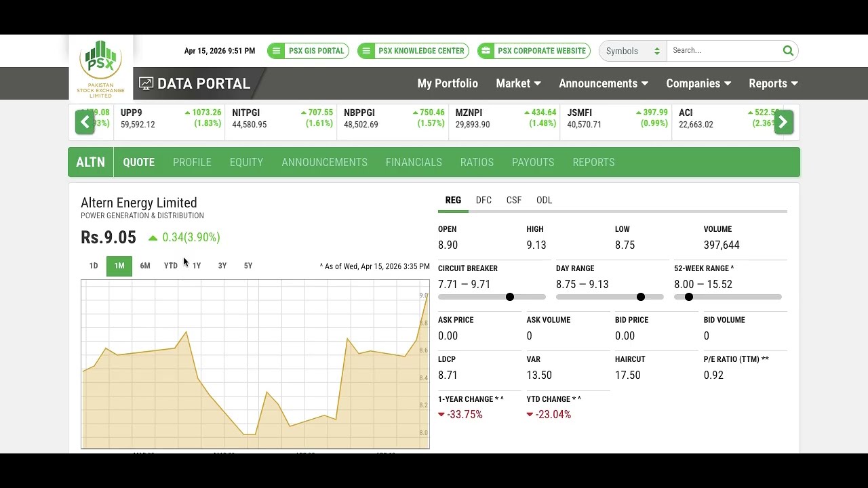Click the 52-Week Range slider handle

tap(689, 297)
